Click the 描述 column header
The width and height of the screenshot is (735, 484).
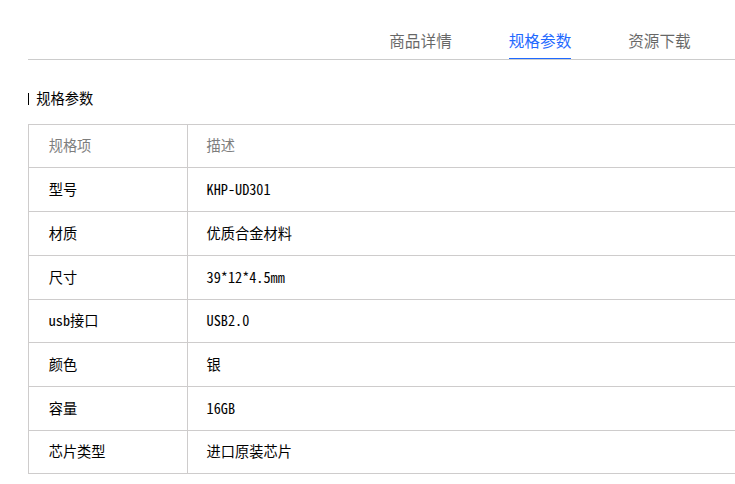pos(221,146)
